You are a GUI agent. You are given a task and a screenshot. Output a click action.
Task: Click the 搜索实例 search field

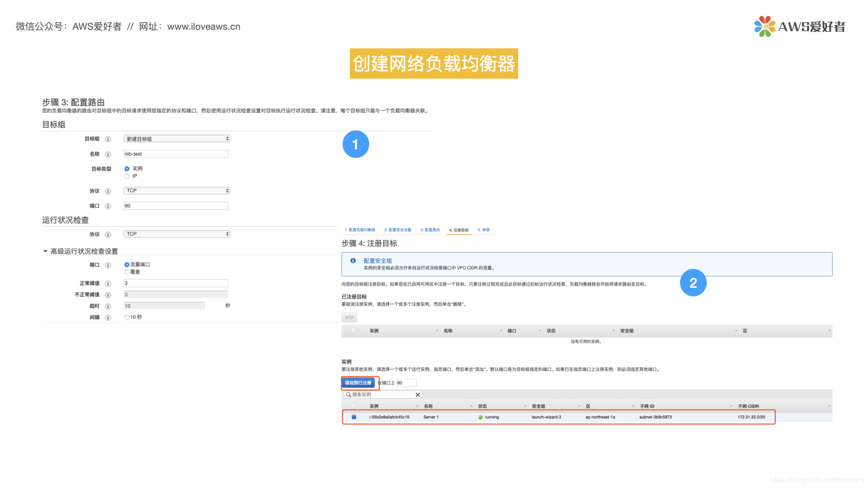(x=383, y=394)
